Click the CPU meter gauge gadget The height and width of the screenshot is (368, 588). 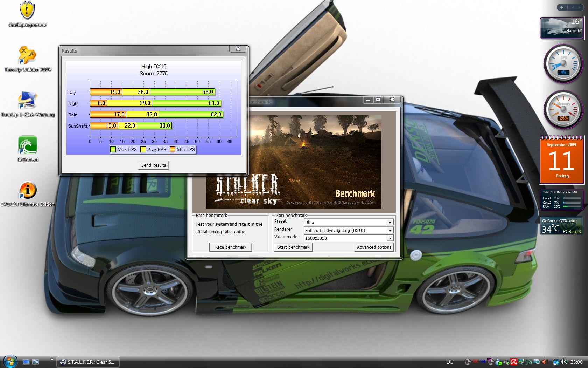(563, 64)
